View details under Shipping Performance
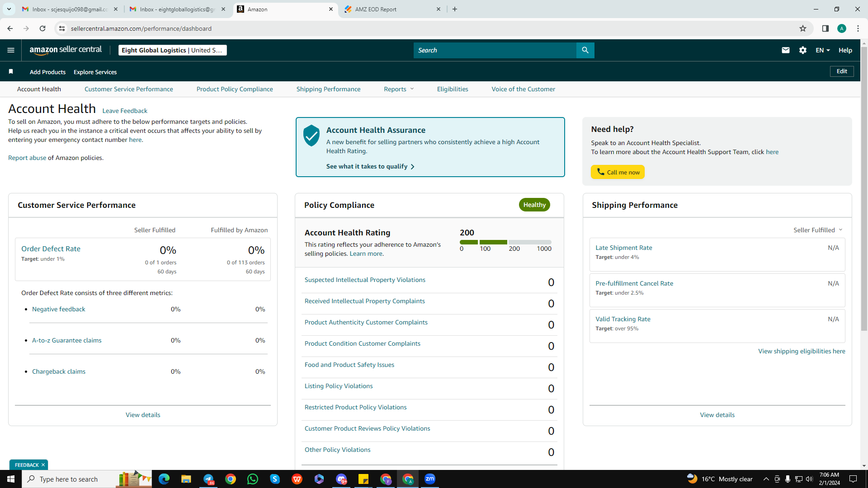The height and width of the screenshot is (488, 868). click(717, 415)
